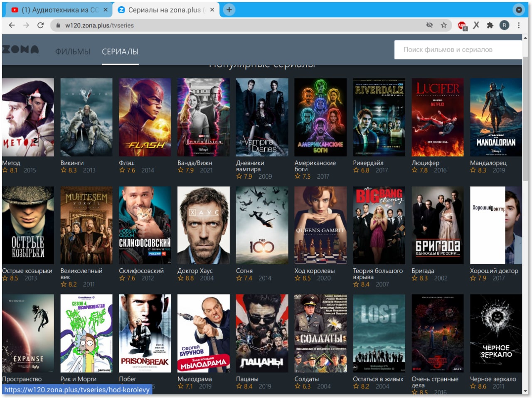Open the Lucifer poster

[x=437, y=117]
